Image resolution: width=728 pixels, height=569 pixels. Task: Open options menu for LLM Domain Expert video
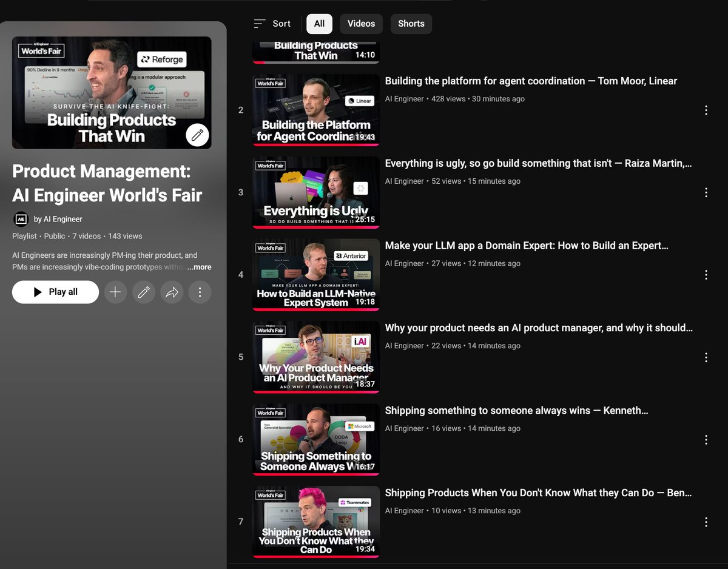[x=706, y=275]
